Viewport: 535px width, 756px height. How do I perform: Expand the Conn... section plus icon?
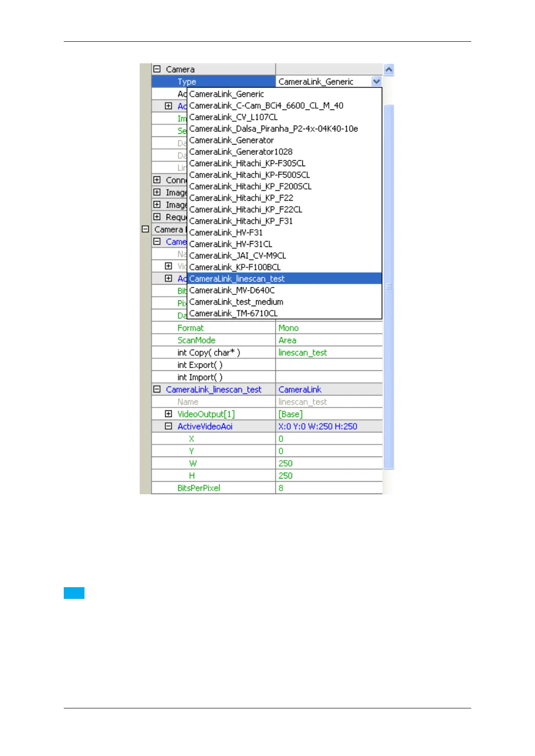[x=157, y=180]
